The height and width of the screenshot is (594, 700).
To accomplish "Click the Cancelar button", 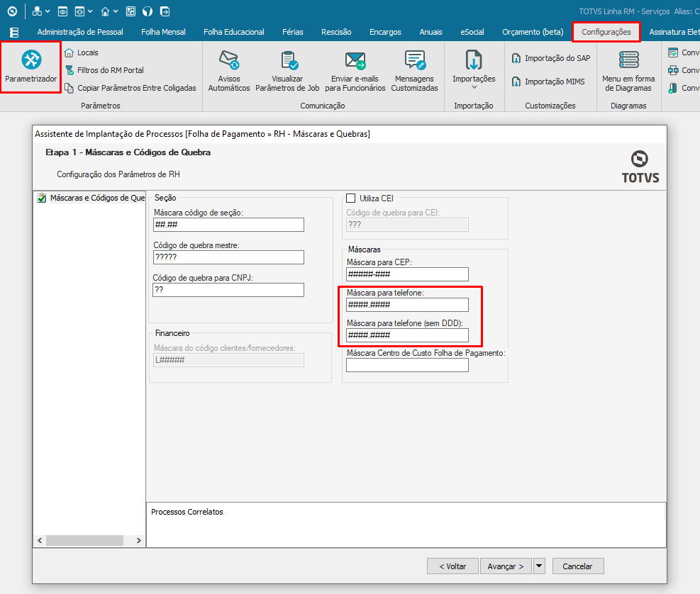I will point(578,566).
